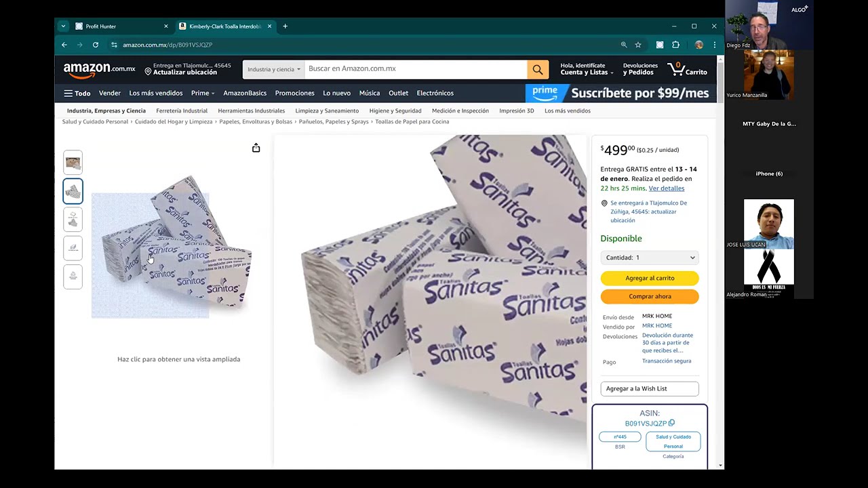Open Ferretería Industrial subnav item

point(182,110)
